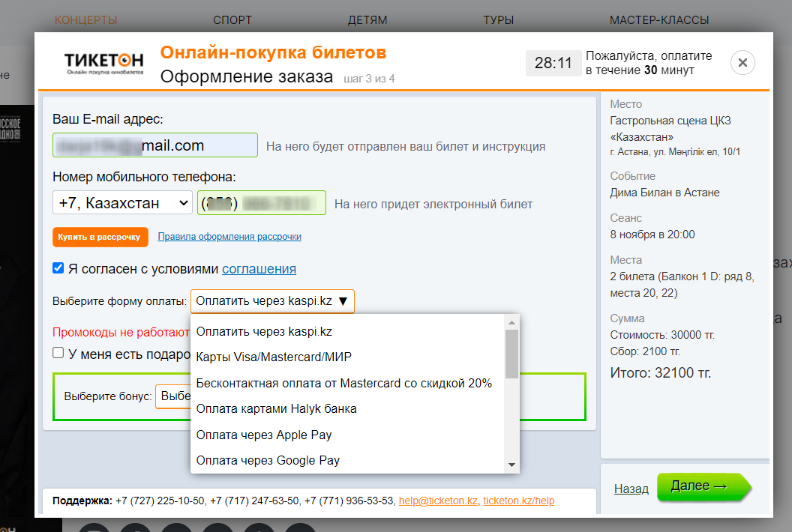The width and height of the screenshot is (792, 532).
Task: Open ticketon.kz/help support link
Action: (x=519, y=501)
